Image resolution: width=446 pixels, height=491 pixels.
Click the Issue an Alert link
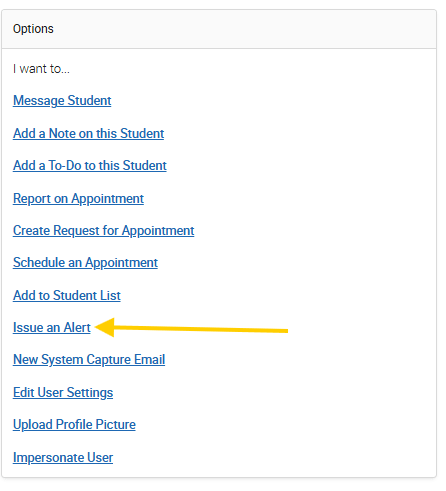(x=52, y=327)
